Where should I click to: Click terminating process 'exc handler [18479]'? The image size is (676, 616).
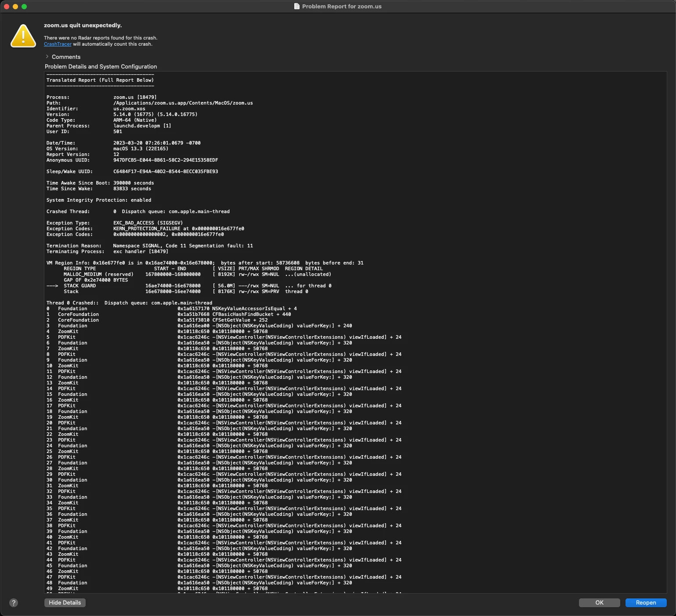click(141, 251)
